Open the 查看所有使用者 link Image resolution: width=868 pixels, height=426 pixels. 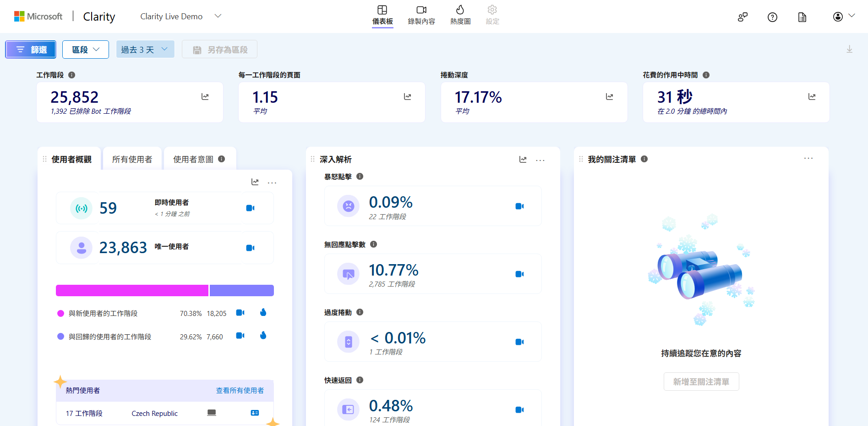point(240,390)
